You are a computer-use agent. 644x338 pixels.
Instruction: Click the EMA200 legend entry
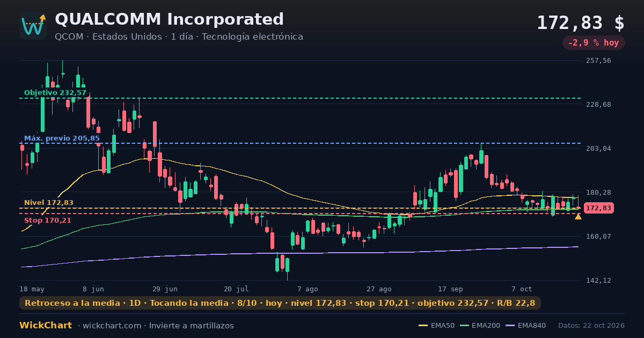pos(479,326)
